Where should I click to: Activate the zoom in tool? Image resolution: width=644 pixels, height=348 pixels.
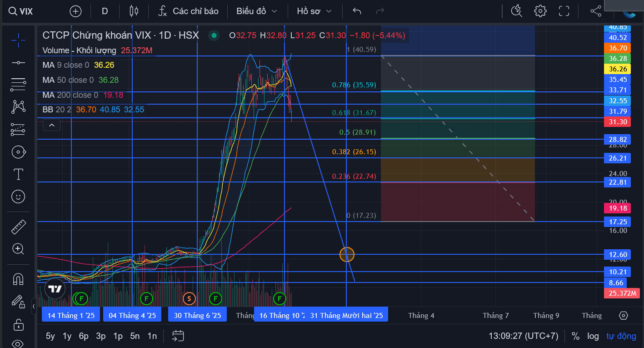click(x=18, y=248)
